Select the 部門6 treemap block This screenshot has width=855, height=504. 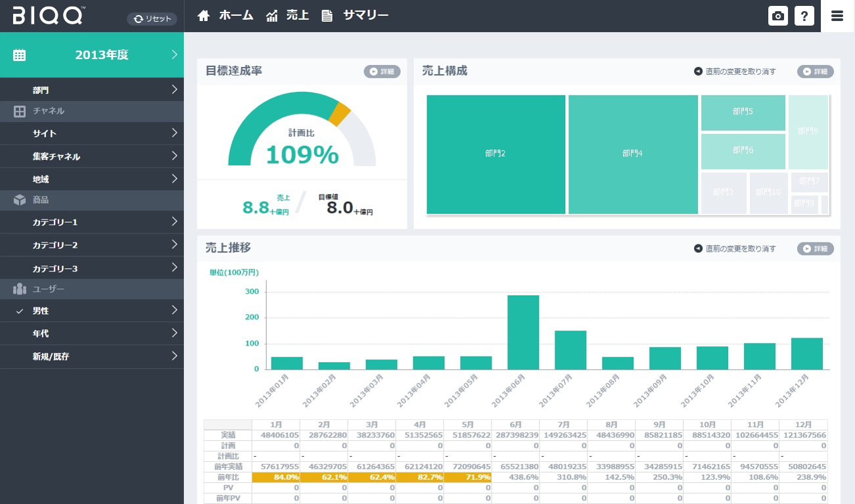[743, 151]
